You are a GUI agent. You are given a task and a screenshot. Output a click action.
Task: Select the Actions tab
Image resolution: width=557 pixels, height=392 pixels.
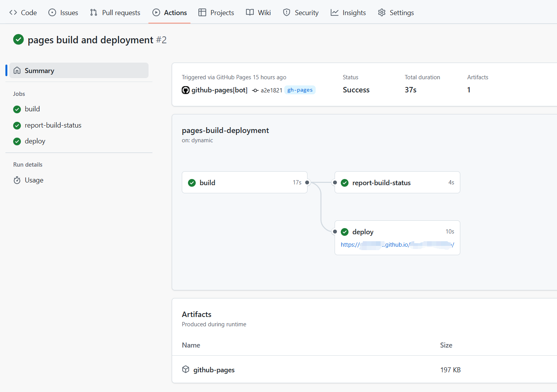[x=169, y=12]
